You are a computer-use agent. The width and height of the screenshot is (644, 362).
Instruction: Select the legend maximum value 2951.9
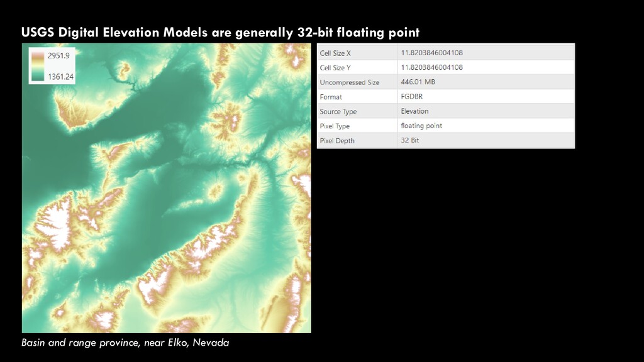(x=58, y=55)
